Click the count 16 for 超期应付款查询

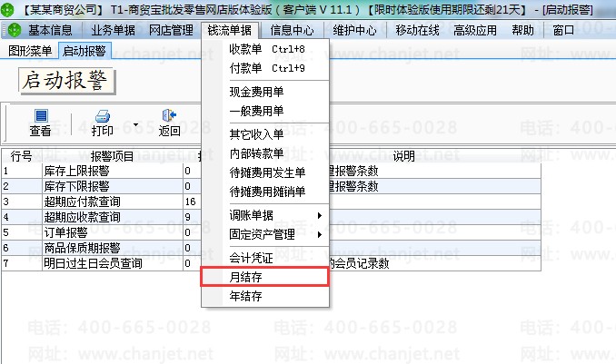point(191,202)
